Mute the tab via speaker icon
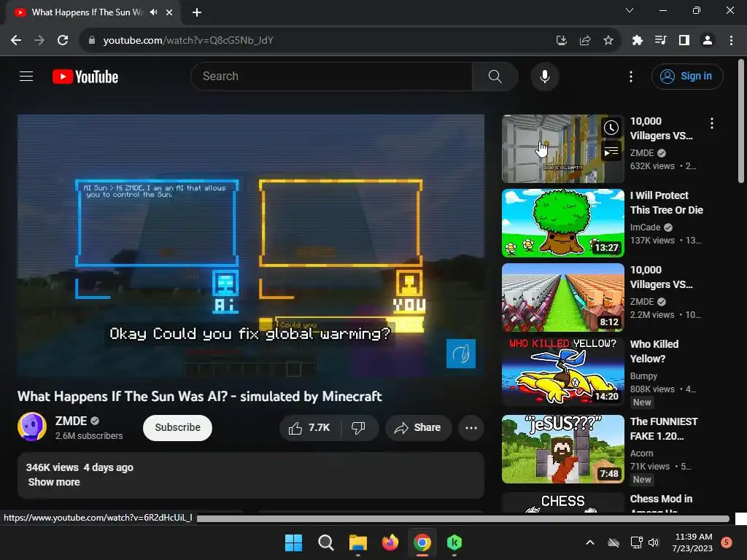The image size is (747, 560). (x=153, y=12)
